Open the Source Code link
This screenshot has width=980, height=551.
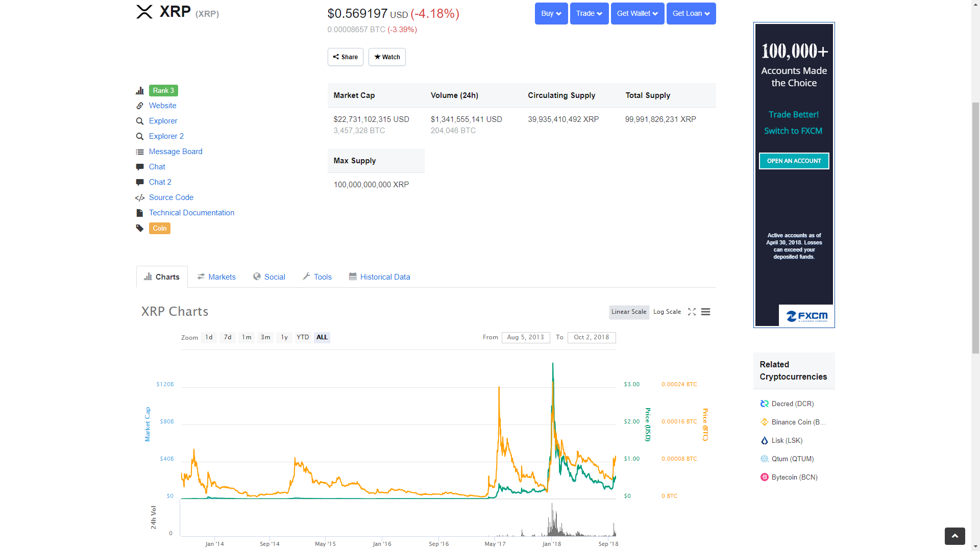tap(171, 197)
